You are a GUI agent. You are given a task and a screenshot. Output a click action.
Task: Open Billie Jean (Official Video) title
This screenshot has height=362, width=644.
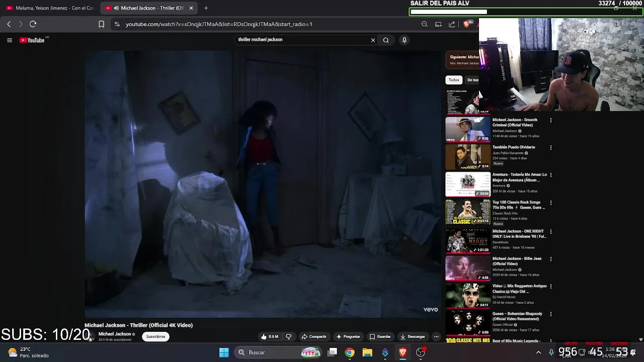pos(517,261)
